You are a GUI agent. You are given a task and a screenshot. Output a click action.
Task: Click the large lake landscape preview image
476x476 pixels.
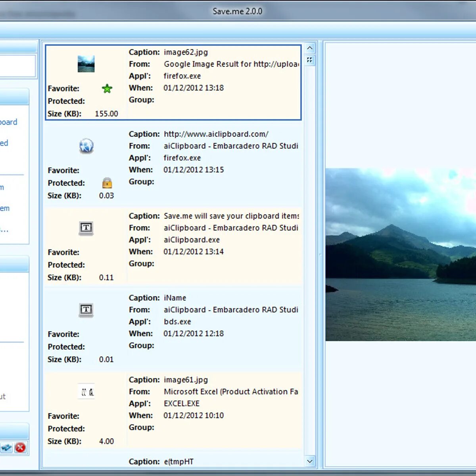[x=401, y=254]
